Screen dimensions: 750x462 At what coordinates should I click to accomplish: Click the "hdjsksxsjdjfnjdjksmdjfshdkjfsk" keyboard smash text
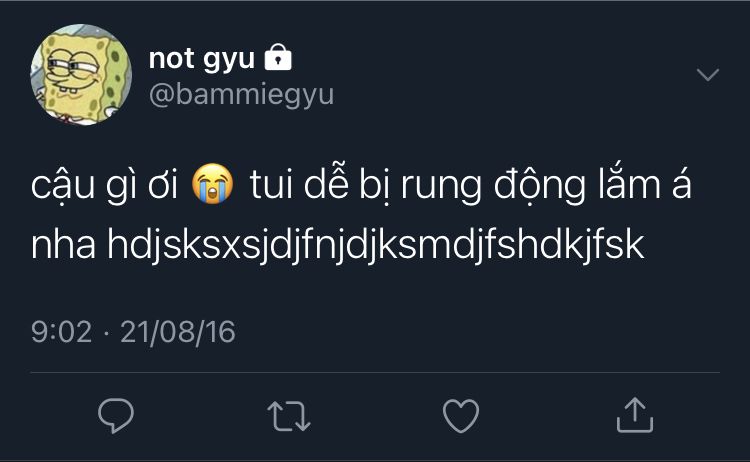click(x=375, y=248)
